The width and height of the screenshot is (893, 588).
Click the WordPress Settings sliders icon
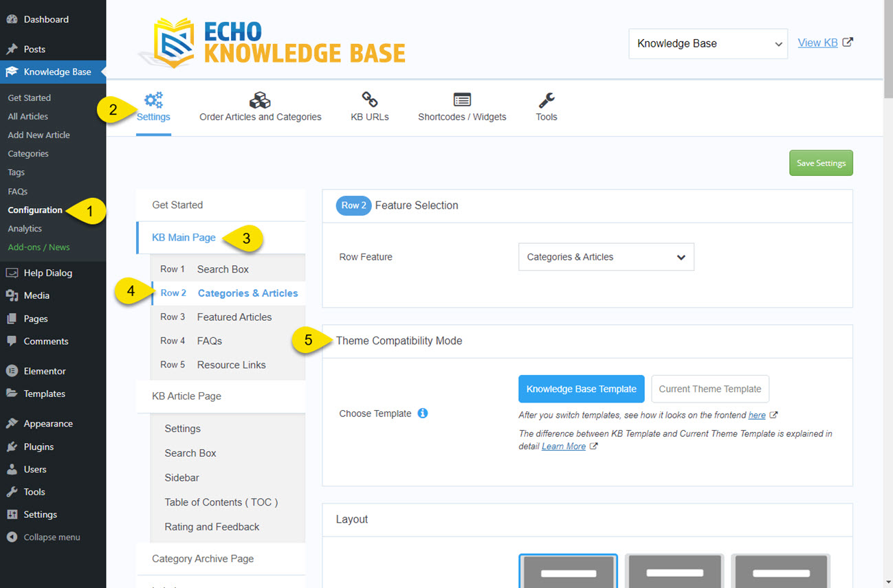(x=12, y=514)
